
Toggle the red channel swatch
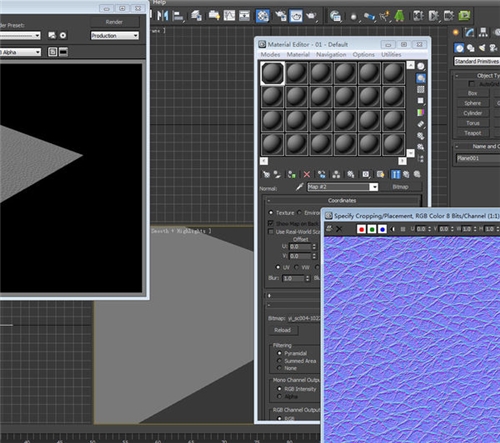click(x=361, y=229)
